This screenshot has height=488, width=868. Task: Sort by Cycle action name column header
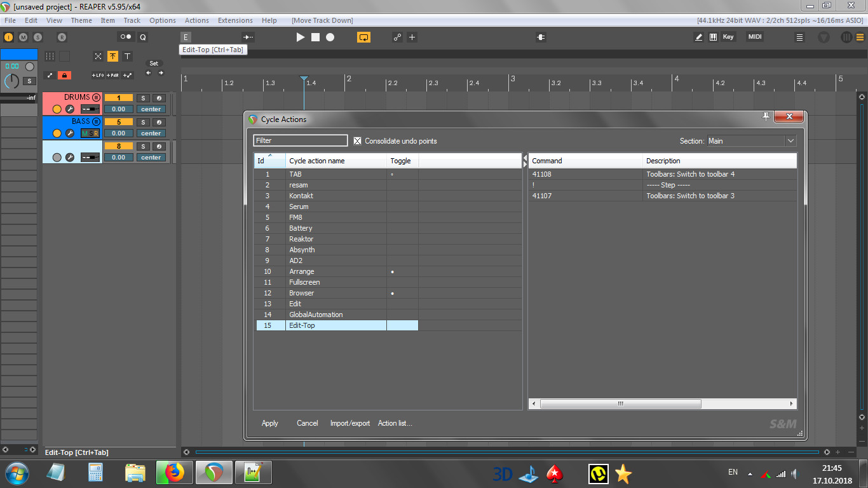coord(336,161)
